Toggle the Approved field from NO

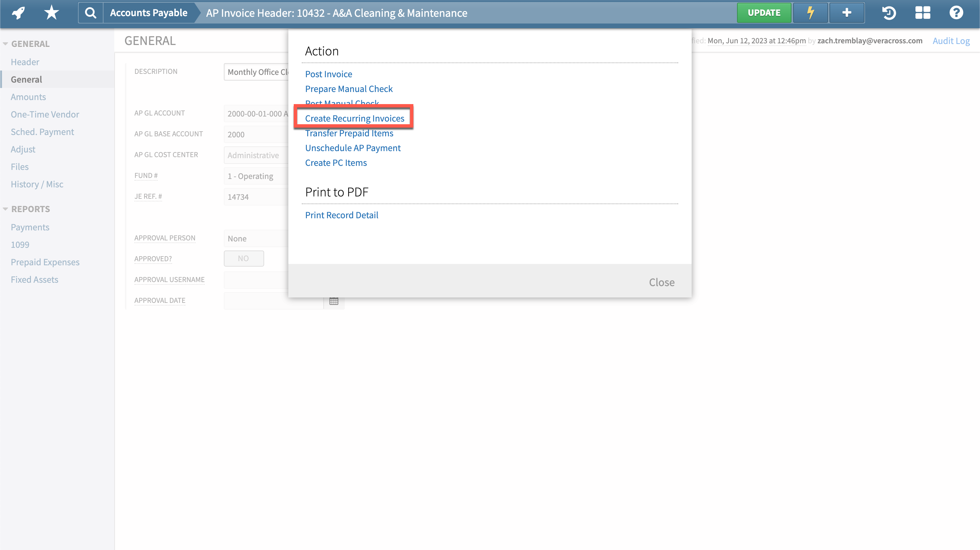point(243,258)
